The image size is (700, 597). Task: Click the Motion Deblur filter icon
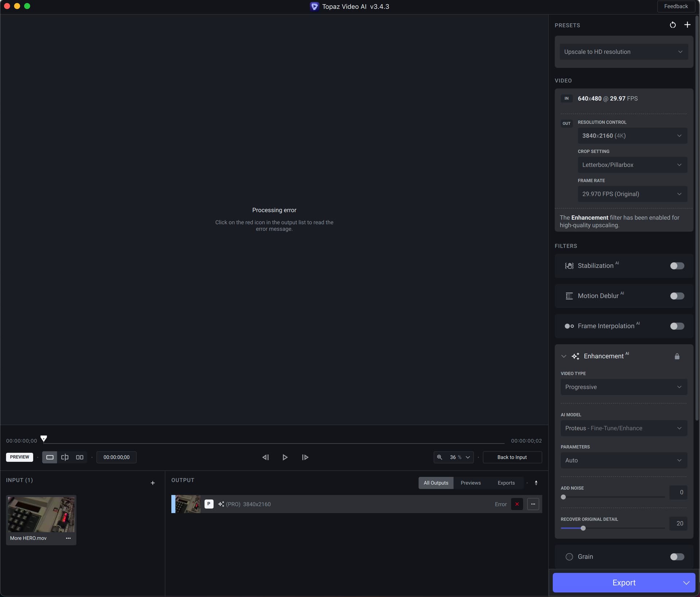(x=569, y=296)
